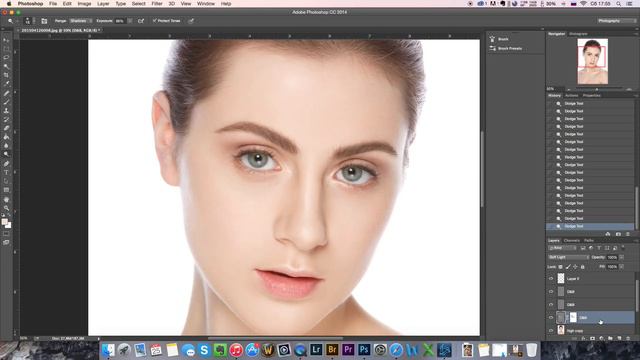Create new document from current state
Screen dimensions: 640x360
(608, 234)
